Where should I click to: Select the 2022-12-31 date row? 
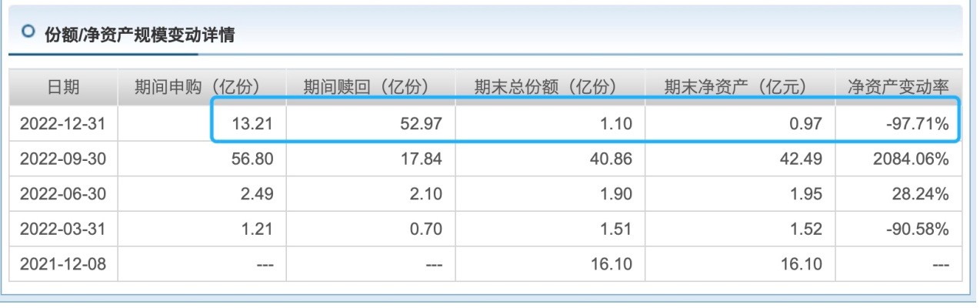click(x=63, y=124)
